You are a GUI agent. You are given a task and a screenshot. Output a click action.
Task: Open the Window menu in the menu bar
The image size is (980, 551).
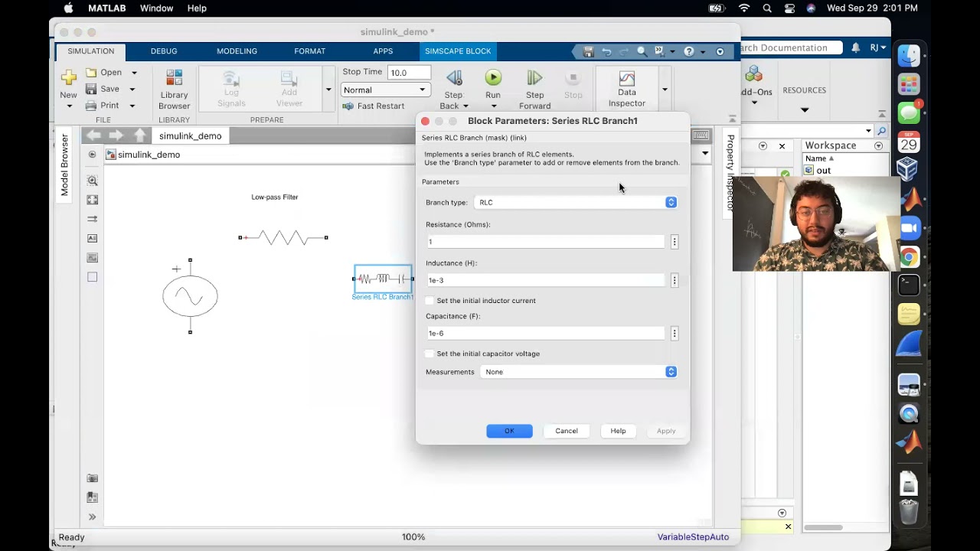[x=156, y=8]
